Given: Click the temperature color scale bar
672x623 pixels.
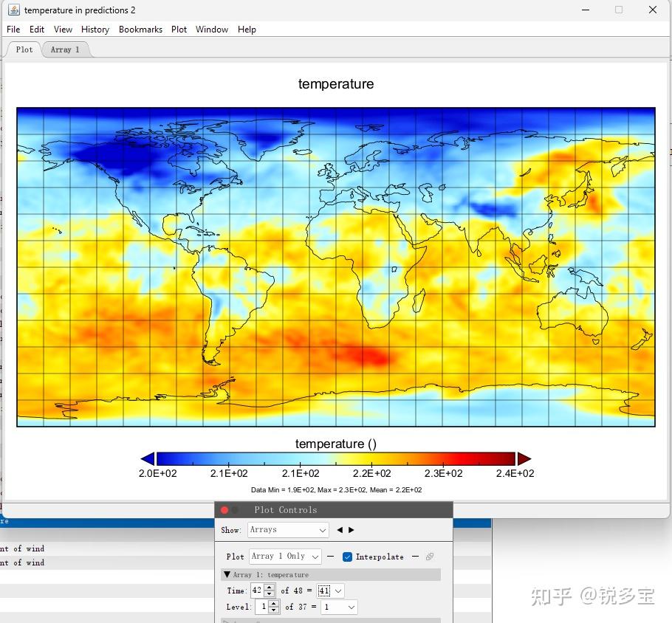Looking at the screenshot, I should coord(335,458).
